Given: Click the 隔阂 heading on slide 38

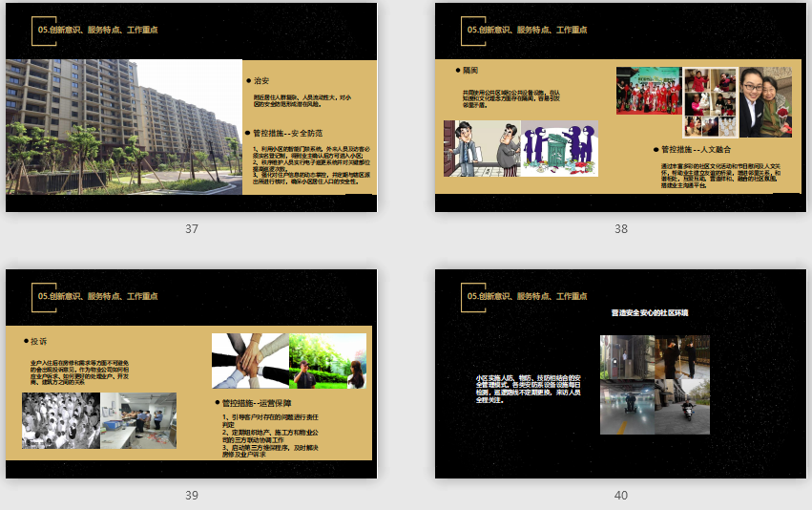Looking at the screenshot, I should point(469,70).
